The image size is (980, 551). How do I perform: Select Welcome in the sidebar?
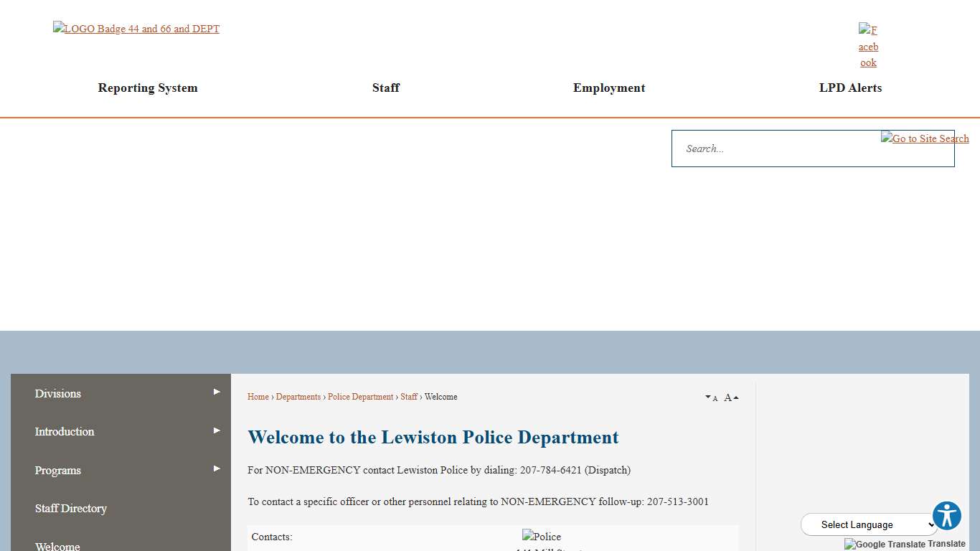pos(57,546)
